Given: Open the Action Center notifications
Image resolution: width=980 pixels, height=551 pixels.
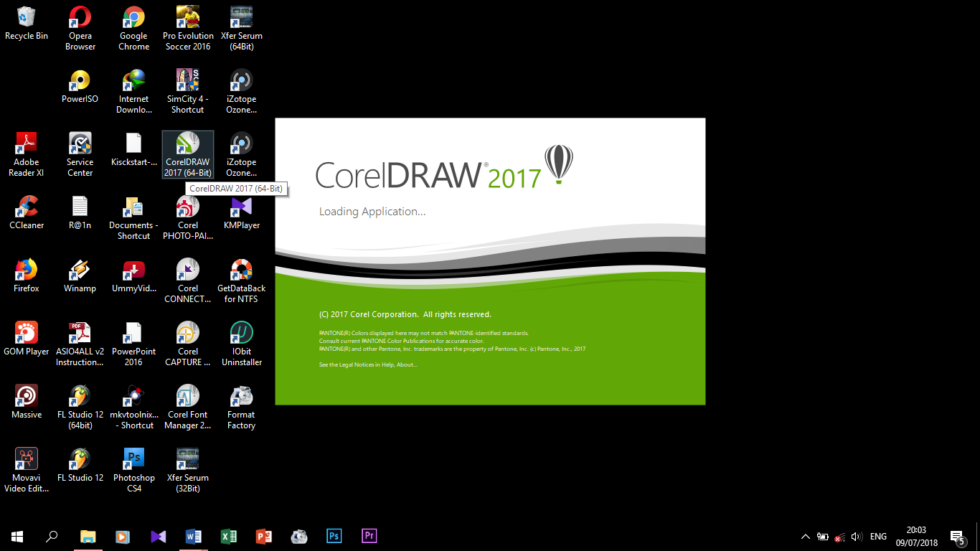Looking at the screenshot, I should [x=957, y=536].
